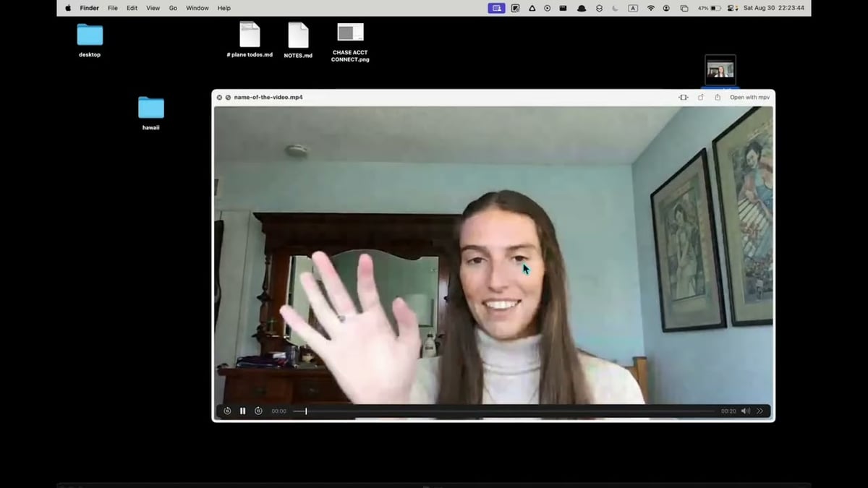Click the name-of-the-video.mp4 window title
The width and height of the screenshot is (868, 488).
[x=268, y=97]
